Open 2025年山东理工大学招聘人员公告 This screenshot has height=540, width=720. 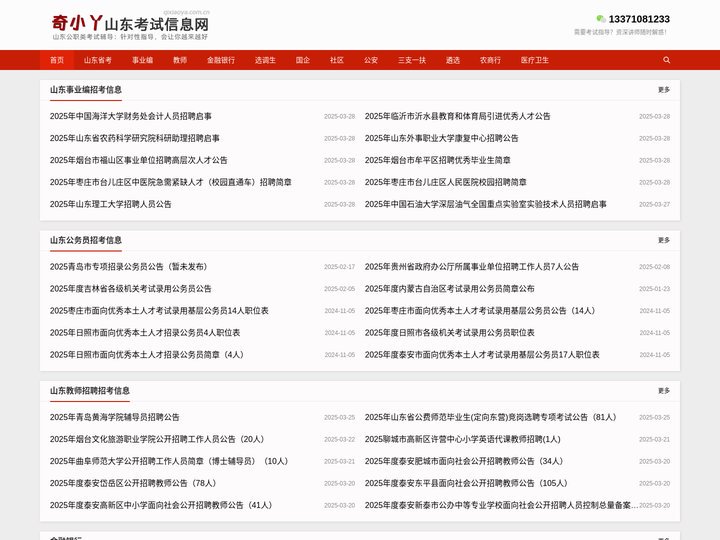point(111,205)
